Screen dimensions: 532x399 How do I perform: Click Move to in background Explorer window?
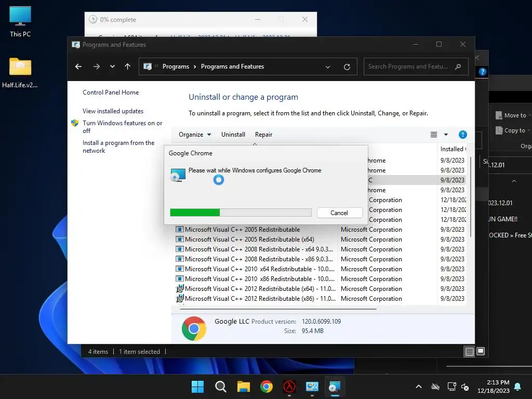[512, 115]
